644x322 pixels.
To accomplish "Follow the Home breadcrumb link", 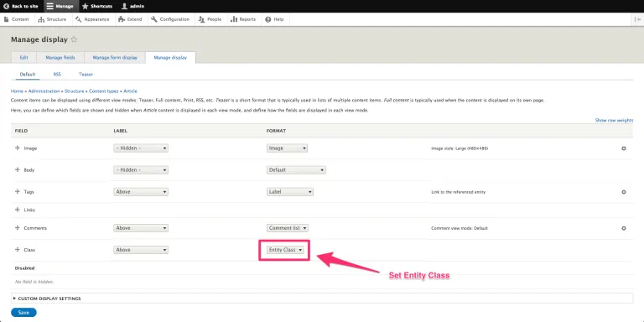I will pos(17,91).
